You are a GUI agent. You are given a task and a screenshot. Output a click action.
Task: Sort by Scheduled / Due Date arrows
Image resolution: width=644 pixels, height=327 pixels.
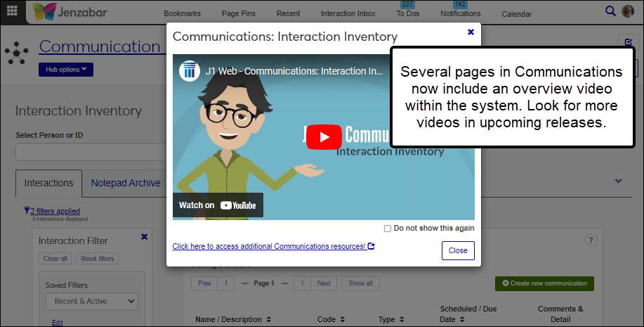tap(462, 319)
